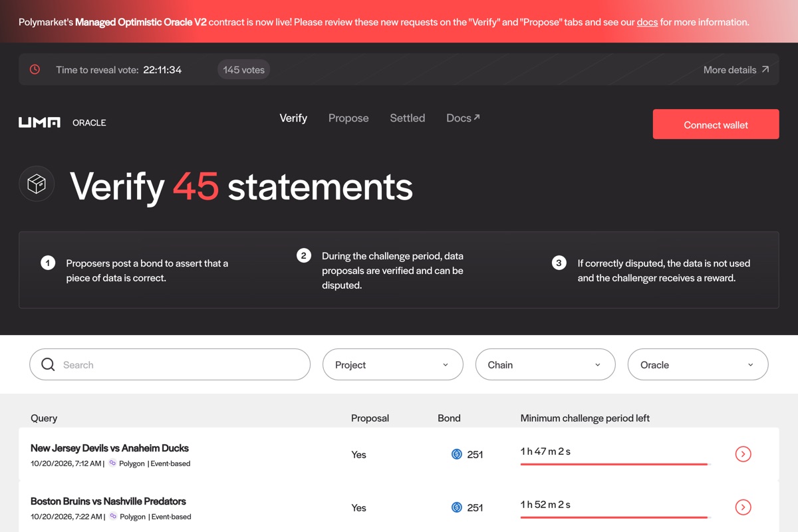Click the More details arrow icon
Viewport: 798px width, 532px height.
(x=765, y=69)
